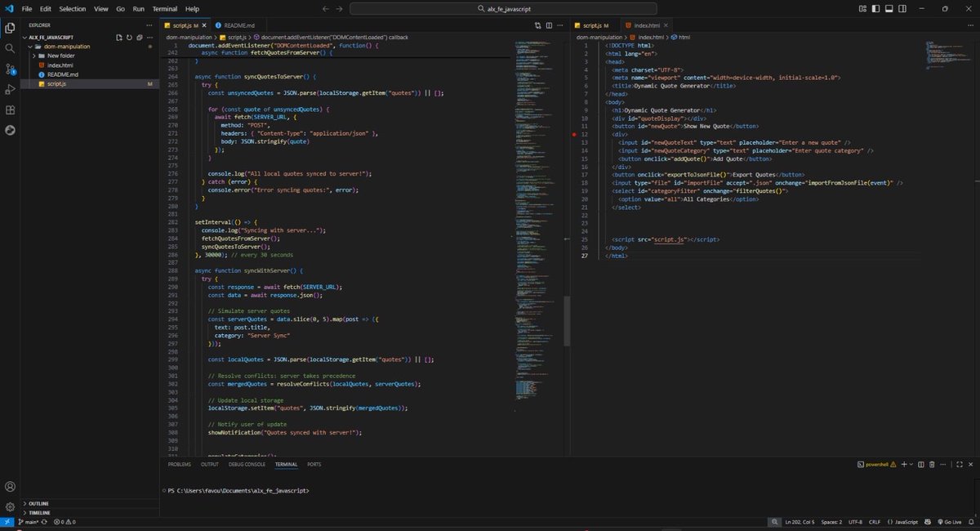
Task: Open Accounts icon in activity bar
Action: 10,487
